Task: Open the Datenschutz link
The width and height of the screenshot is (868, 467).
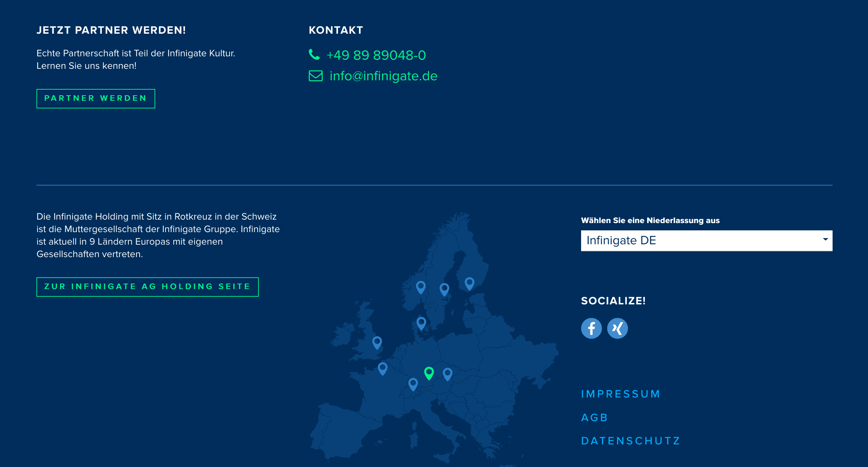Action: [631, 441]
